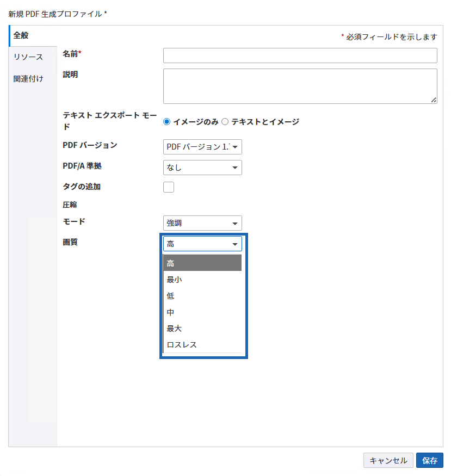Enable the タグの追加 checkbox
451x476 pixels.
pyautogui.click(x=168, y=187)
